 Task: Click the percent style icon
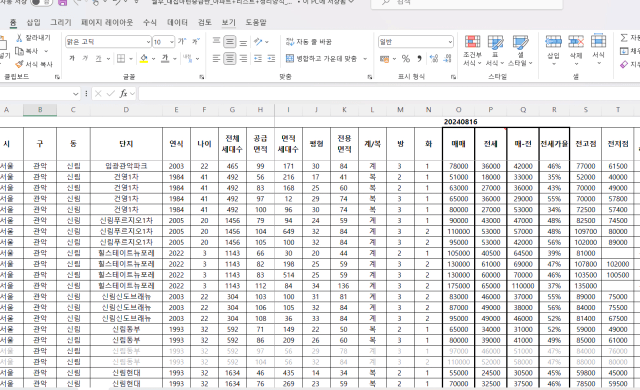pos(405,59)
